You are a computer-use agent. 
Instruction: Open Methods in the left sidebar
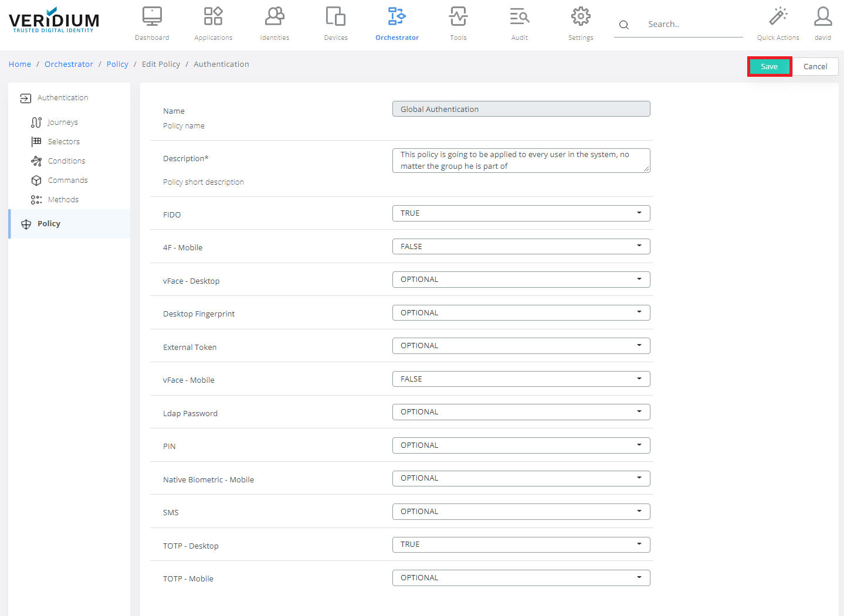click(63, 200)
